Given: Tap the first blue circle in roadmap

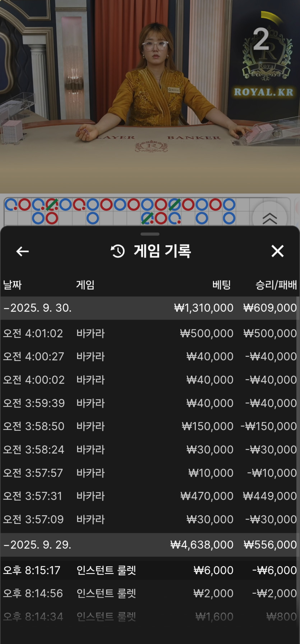Looking at the screenshot, I should pyautogui.click(x=10, y=205).
